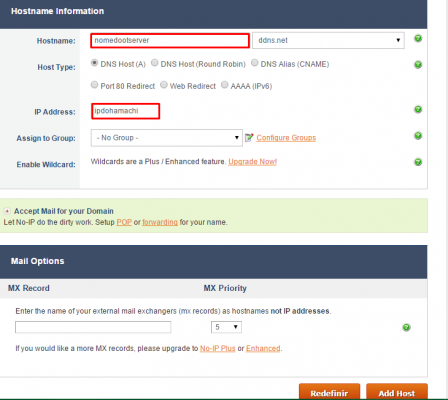
Task: Click the help icon beside Enable Wildcard
Action: pos(418,162)
